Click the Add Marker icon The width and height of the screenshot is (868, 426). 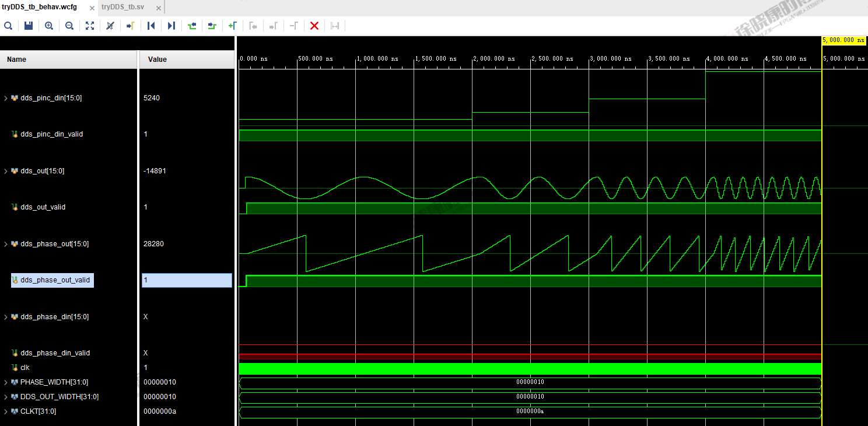[x=233, y=26]
